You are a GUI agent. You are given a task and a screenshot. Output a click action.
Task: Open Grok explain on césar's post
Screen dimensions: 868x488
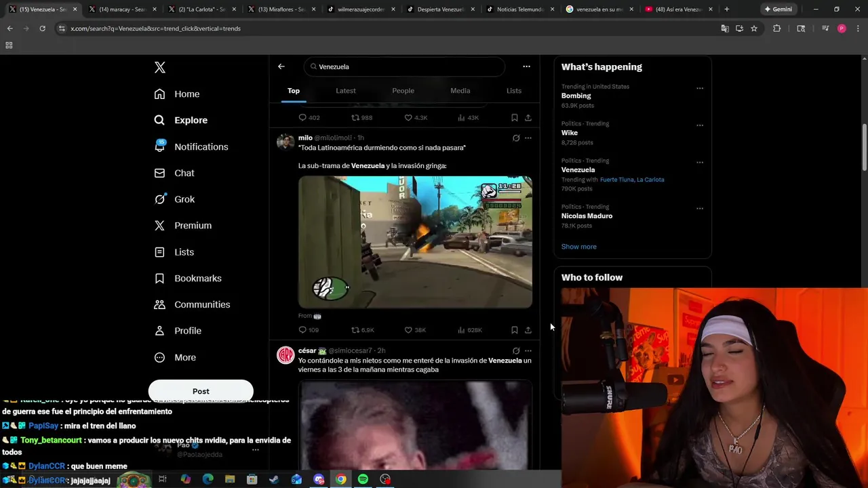tap(516, 350)
